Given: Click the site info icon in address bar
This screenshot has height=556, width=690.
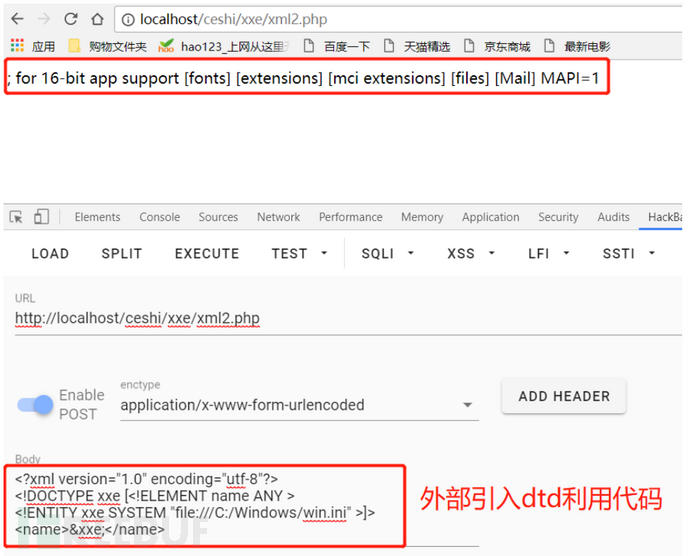Looking at the screenshot, I should click(128, 20).
